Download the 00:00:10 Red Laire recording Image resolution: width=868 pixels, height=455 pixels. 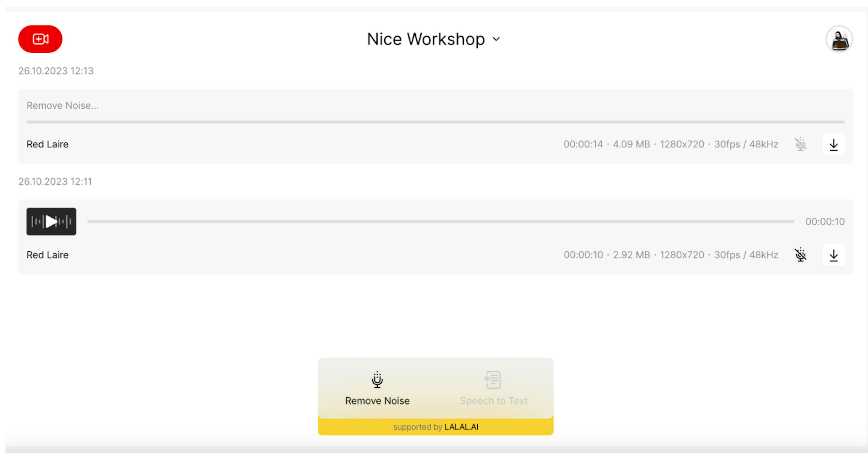834,255
